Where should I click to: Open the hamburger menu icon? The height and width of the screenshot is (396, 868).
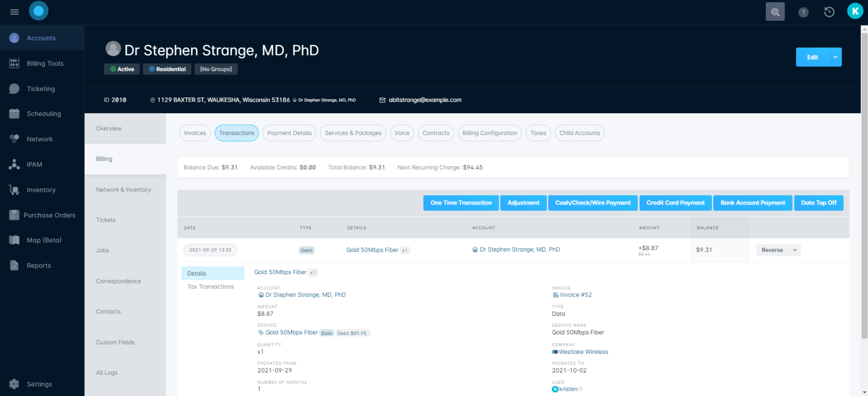[x=14, y=12]
